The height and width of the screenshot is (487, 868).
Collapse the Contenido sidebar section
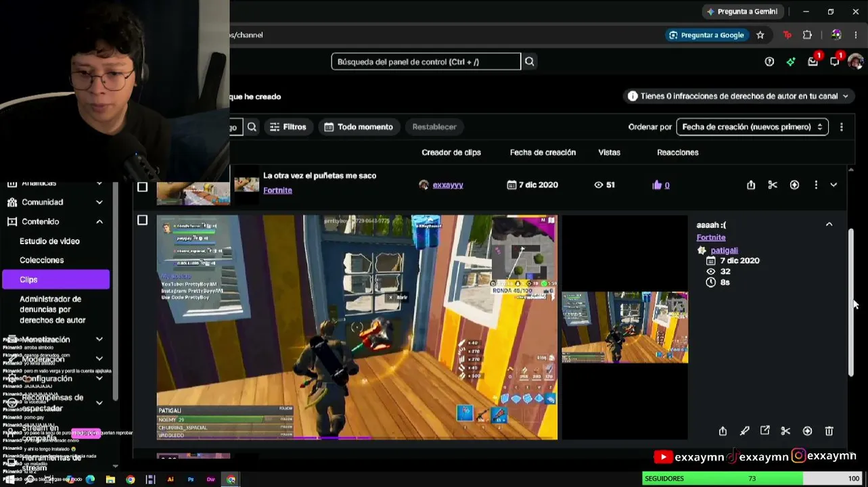(x=99, y=221)
